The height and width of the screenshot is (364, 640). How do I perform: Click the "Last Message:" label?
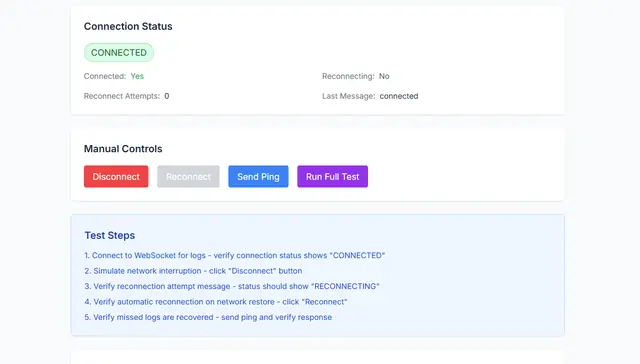click(x=349, y=96)
